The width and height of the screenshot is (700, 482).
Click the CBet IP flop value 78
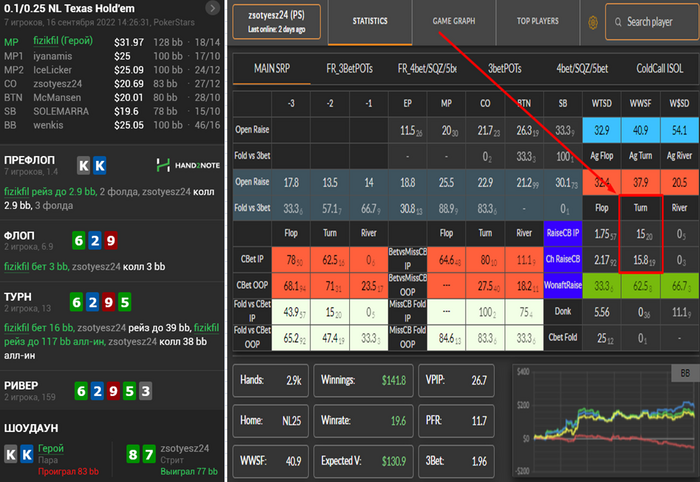[291, 260]
